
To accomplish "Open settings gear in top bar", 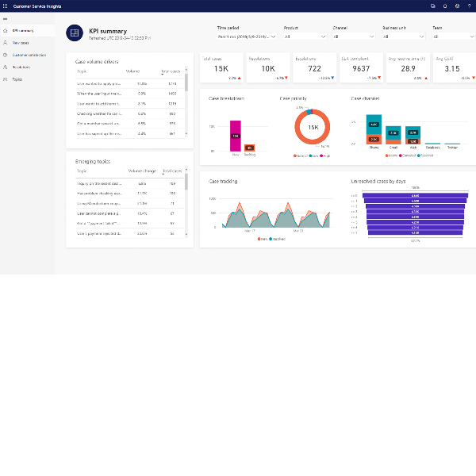I will point(457,6).
